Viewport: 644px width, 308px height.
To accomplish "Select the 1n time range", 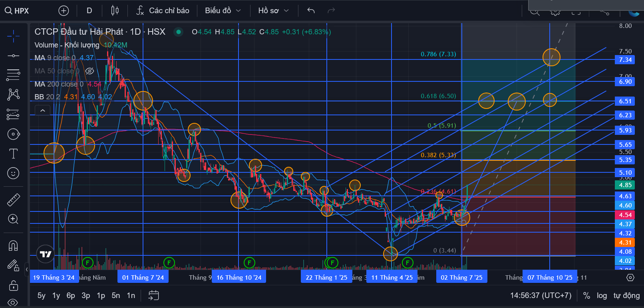I will coord(131,296).
